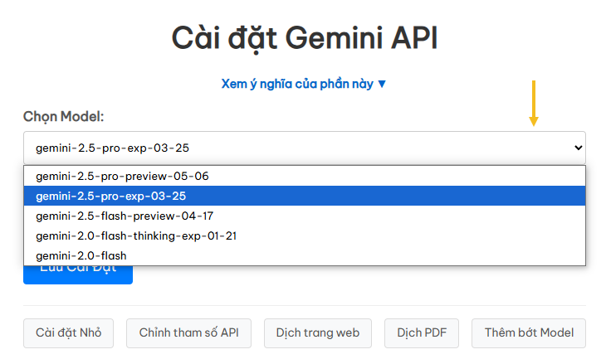Select gemini-2.5-pro-preview-05-06 from the list

120,176
